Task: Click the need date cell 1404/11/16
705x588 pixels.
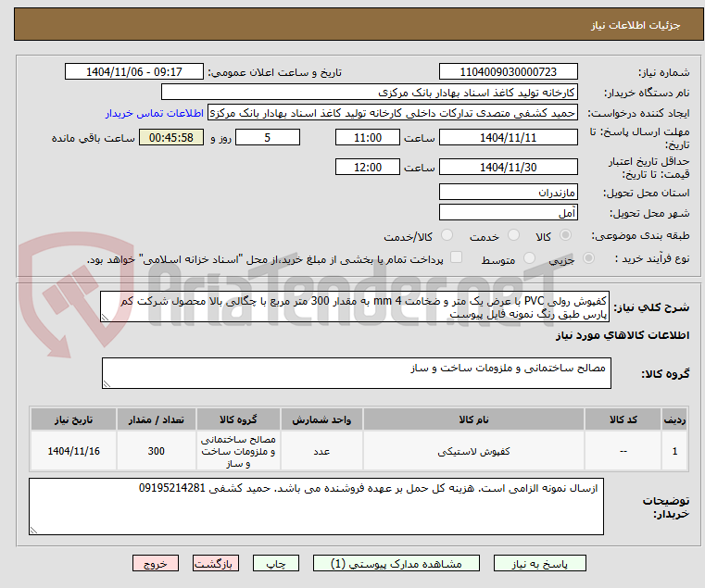Action: 74,451
